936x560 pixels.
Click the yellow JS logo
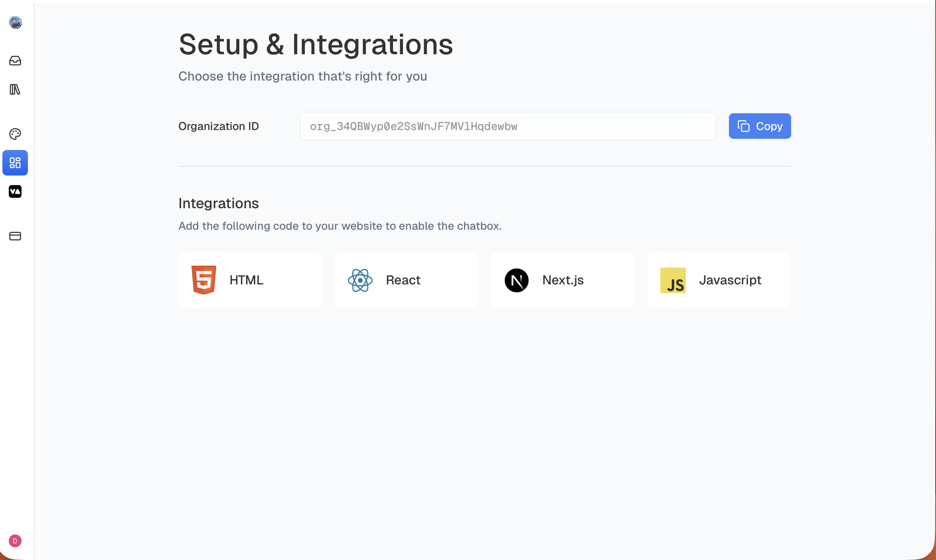click(x=673, y=280)
